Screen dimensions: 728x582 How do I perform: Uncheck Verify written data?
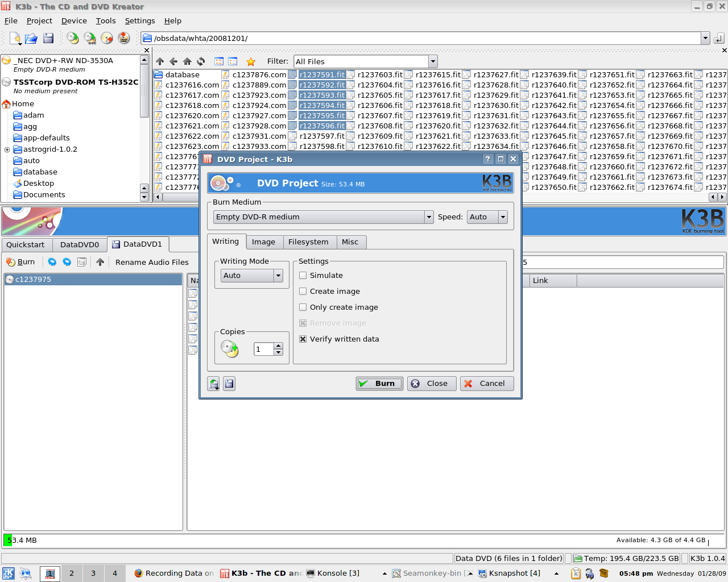tap(303, 339)
